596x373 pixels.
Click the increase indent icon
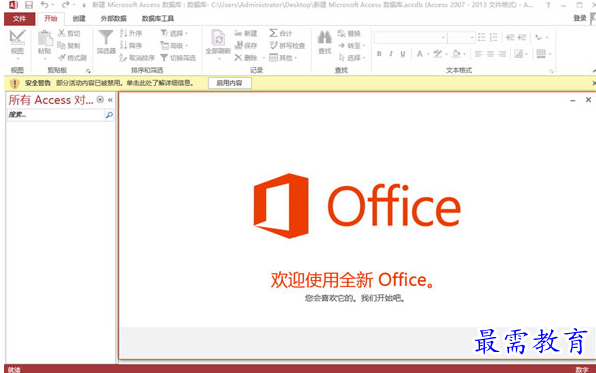click(x=510, y=37)
